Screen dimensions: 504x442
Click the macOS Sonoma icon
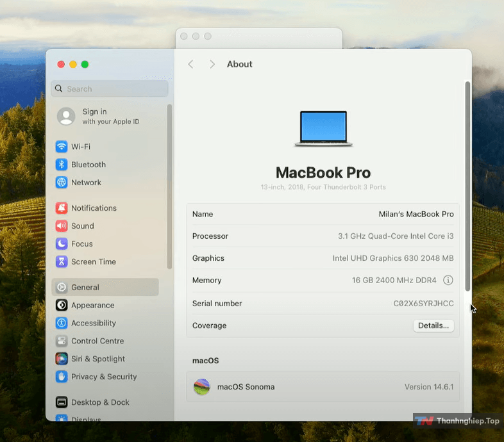click(202, 387)
